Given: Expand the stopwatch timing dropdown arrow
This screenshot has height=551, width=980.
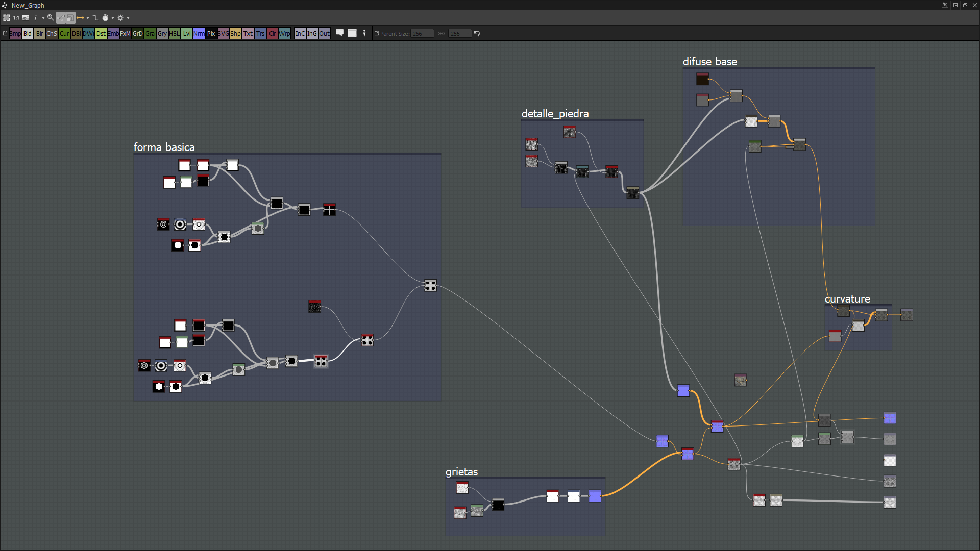Looking at the screenshot, I should pyautogui.click(x=113, y=18).
